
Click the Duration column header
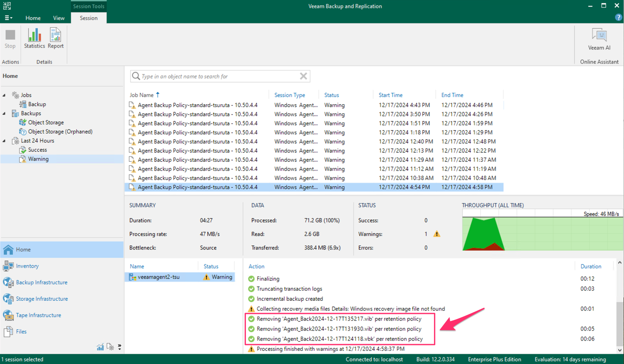[591, 266]
